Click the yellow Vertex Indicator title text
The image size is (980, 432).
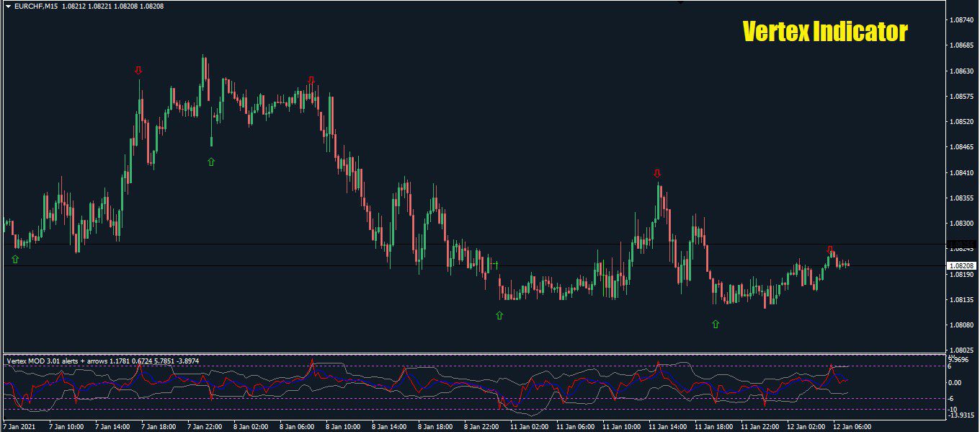[x=824, y=32]
